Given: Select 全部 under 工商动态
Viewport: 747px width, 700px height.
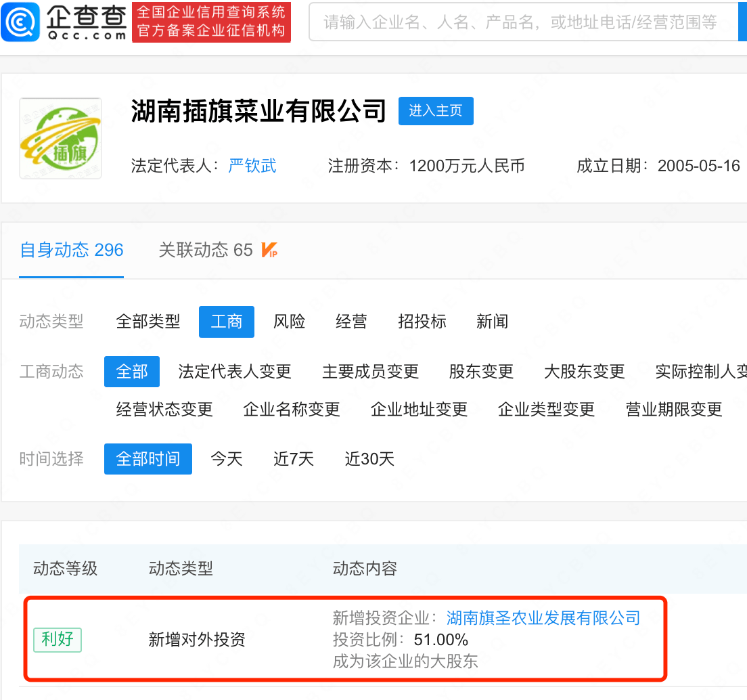Looking at the screenshot, I should (x=132, y=372).
